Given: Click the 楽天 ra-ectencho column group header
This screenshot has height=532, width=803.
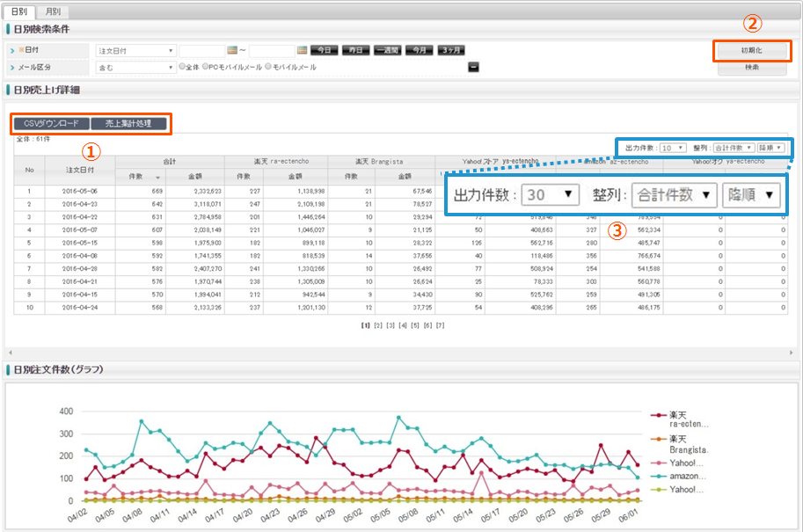Looking at the screenshot, I should 276,162.
